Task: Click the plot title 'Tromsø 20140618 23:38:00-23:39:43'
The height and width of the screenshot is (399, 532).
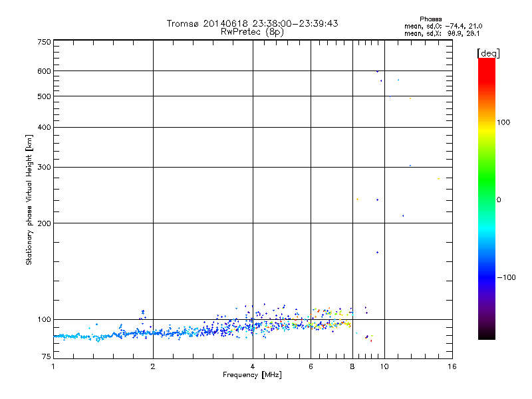Action: pos(252,23)
